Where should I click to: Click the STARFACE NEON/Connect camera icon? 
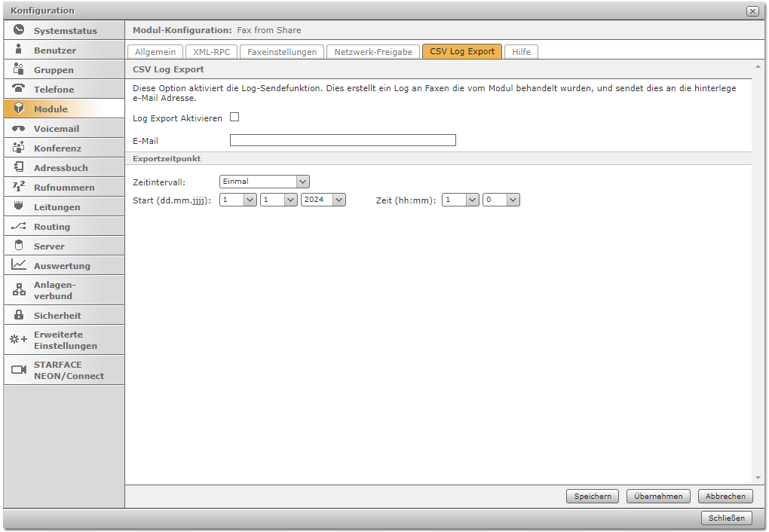19,370
